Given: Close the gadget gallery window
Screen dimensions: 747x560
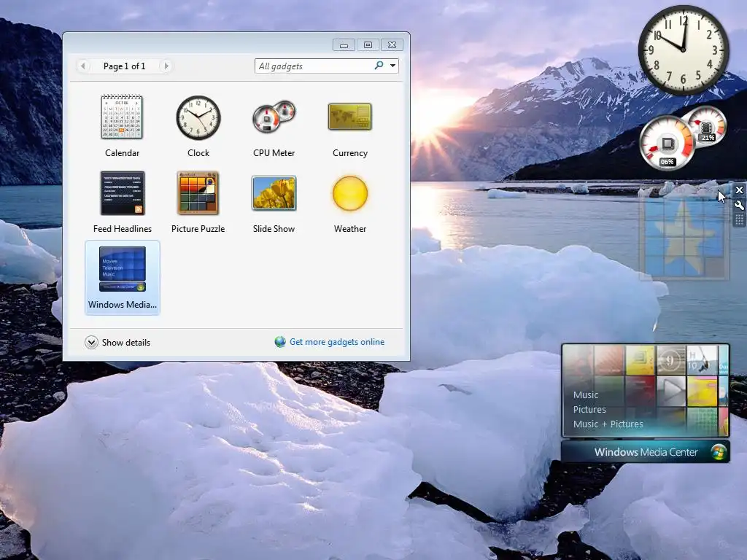Looking at the screenshot, I should (x=392, y=44).
